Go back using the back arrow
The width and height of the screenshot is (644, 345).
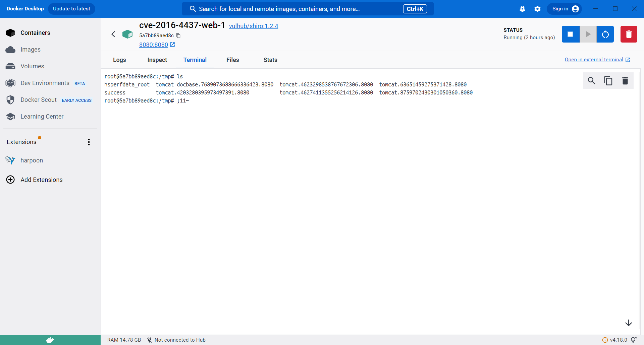pyautogui.click(x=113, y=34)
